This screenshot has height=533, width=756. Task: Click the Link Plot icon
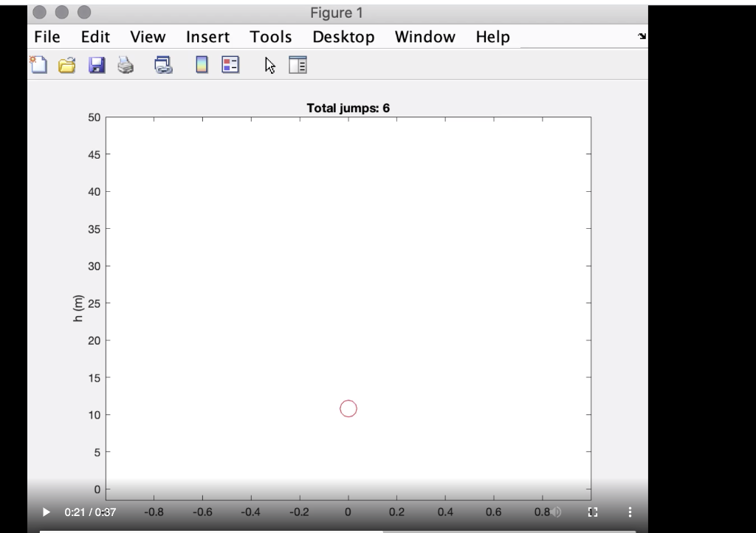(164, 65)
